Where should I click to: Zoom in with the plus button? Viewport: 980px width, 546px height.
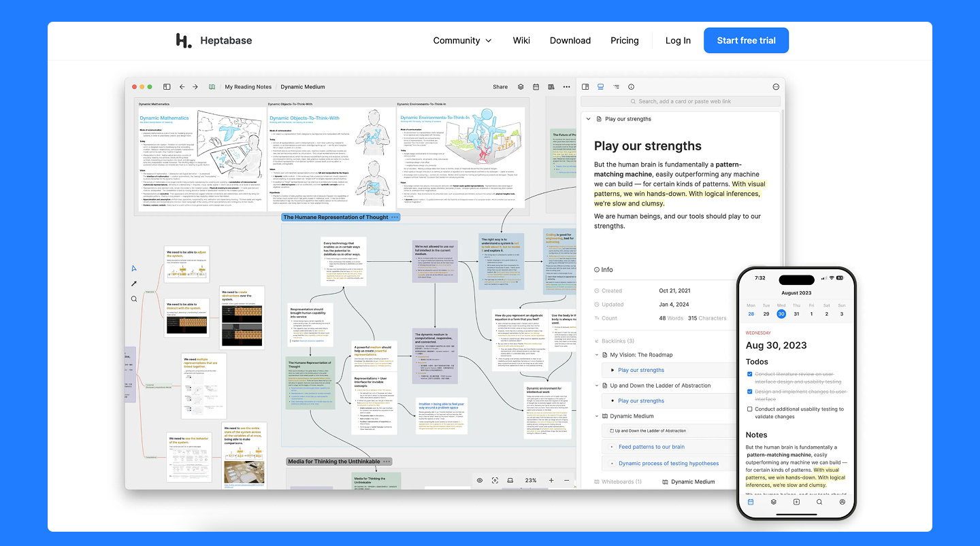(551, 480)
